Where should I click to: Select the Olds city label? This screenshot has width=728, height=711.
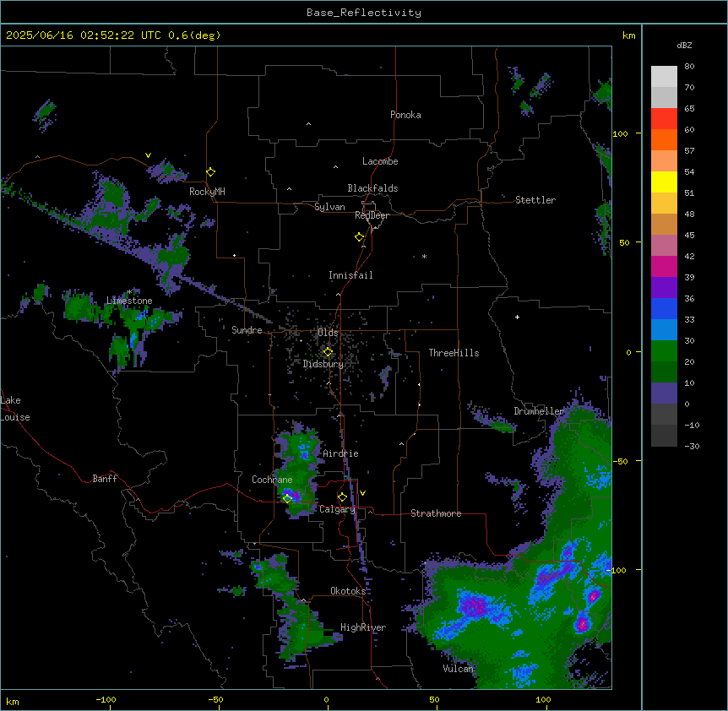coord(328,333)
